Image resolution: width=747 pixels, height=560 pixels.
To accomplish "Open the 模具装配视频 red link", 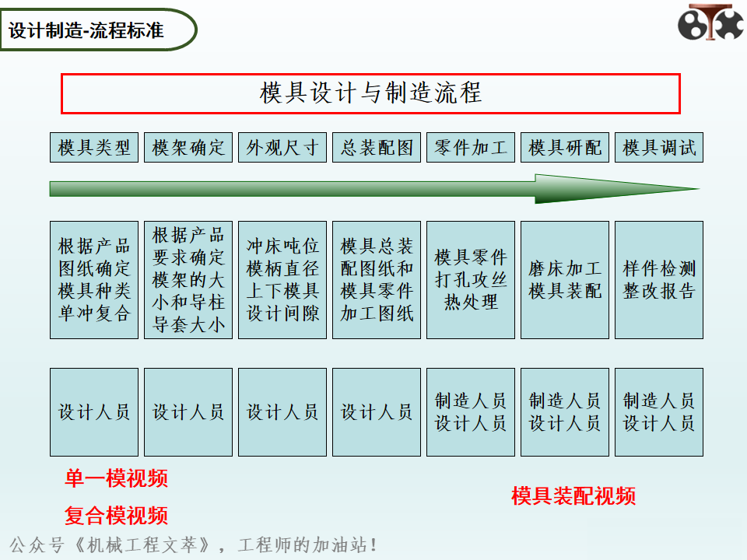I will (573, 495).
